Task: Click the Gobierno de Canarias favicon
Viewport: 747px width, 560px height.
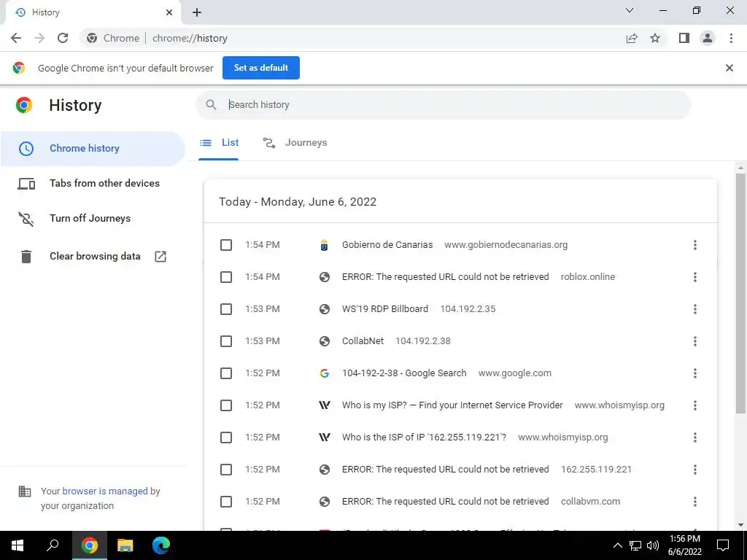Action: (x=325, y=245)
